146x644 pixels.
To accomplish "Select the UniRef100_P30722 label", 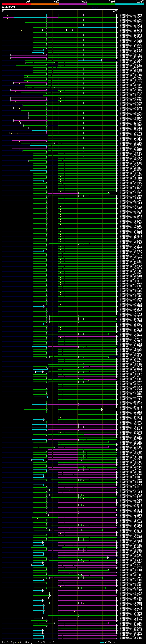I will [x=131, y=40].
